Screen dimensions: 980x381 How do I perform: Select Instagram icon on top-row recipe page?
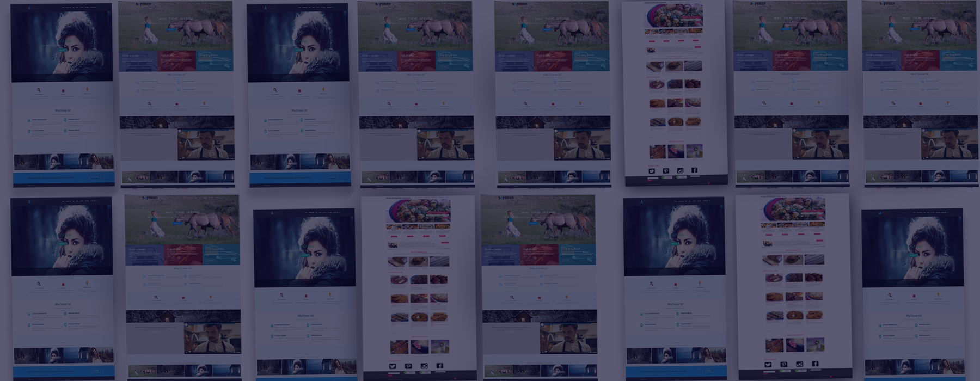tap(680, 170)
